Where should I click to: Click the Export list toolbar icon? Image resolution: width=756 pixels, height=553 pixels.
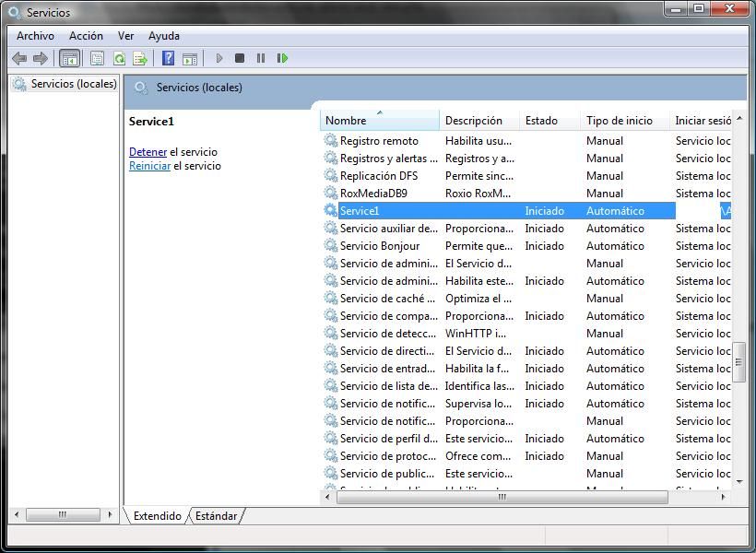[x=140, y=58]
